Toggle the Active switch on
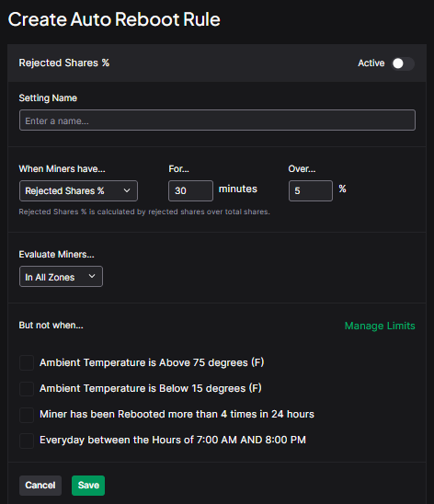The height and width of the screenshot is (504, 434). tap(403, 63)
